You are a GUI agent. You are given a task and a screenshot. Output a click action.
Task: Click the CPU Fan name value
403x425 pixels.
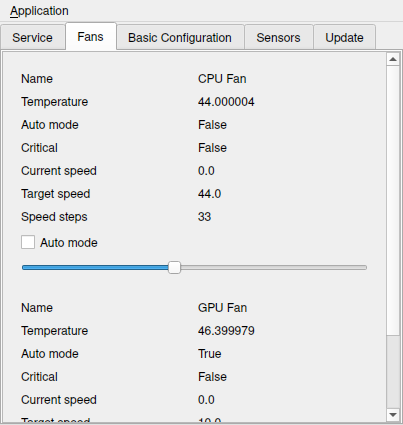[x=222, y=79]
